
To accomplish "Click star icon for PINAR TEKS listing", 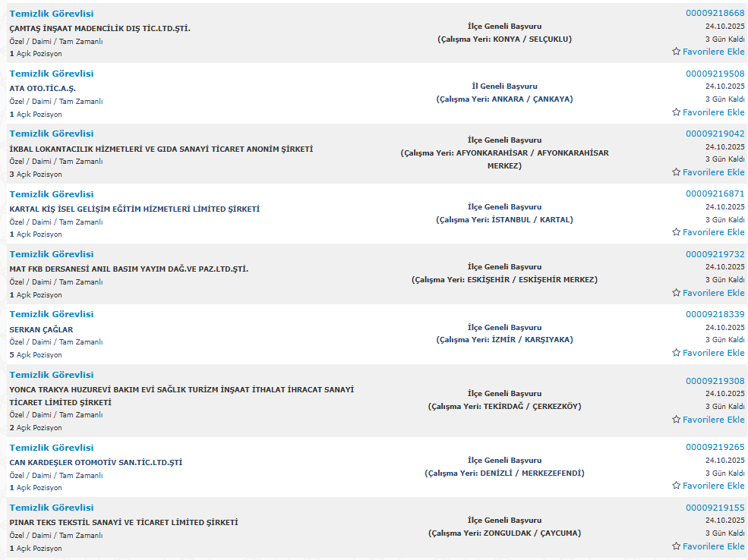I will (x=676, y=546).
